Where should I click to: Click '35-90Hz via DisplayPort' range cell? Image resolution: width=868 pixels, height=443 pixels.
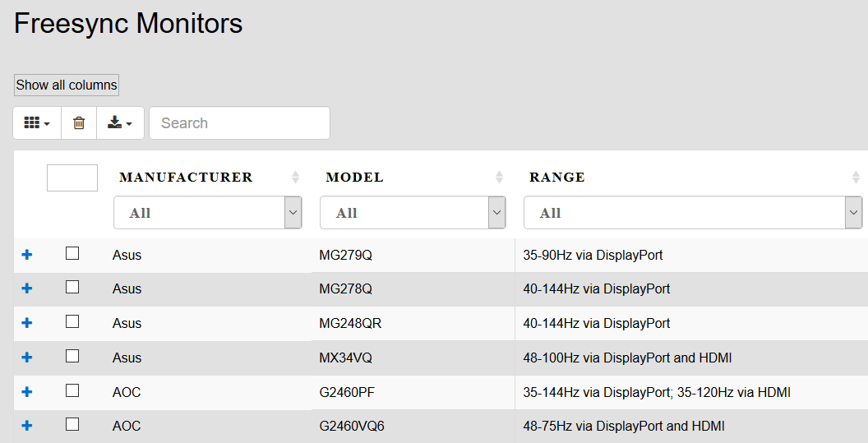pyautogui.click(x=593, y=256)
